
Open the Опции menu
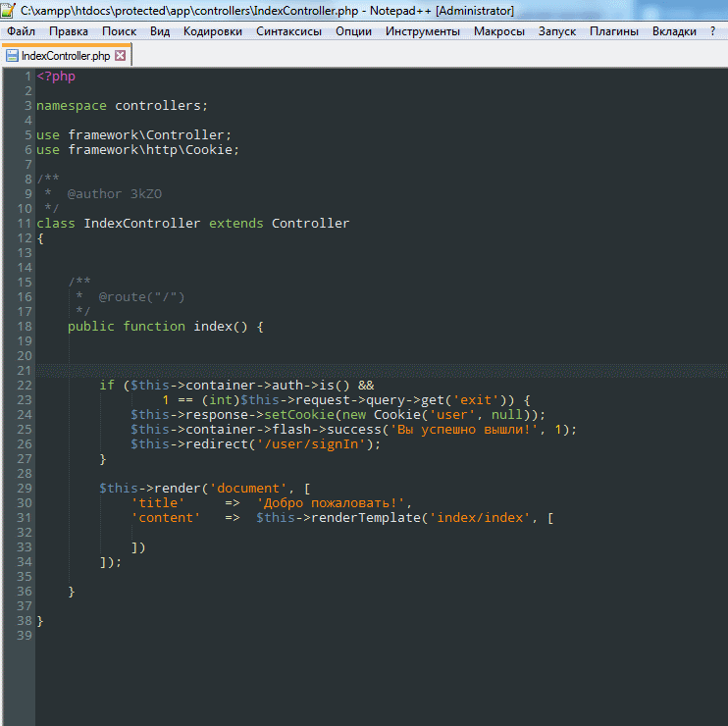(353, 31)
